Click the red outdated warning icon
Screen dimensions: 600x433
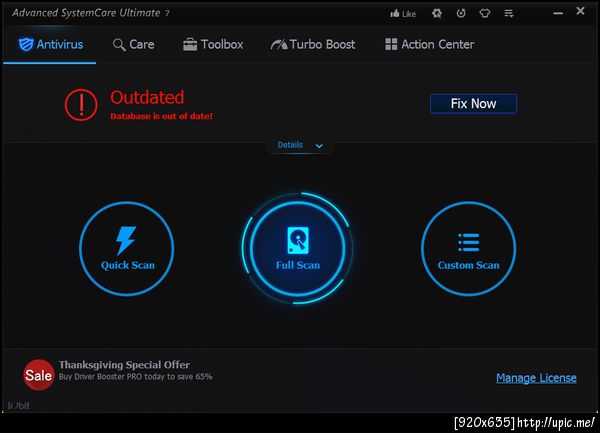pyautogui.click(x=81, y=105)
